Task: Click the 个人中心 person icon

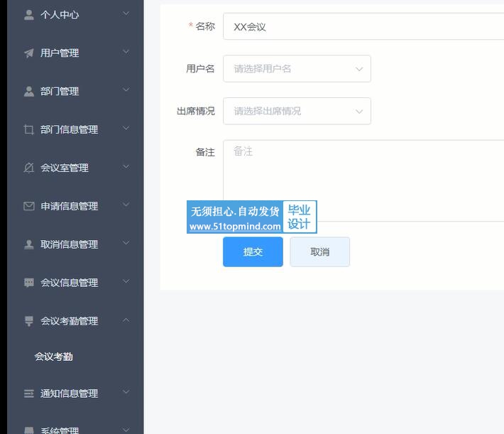Action: pos(29,14)
